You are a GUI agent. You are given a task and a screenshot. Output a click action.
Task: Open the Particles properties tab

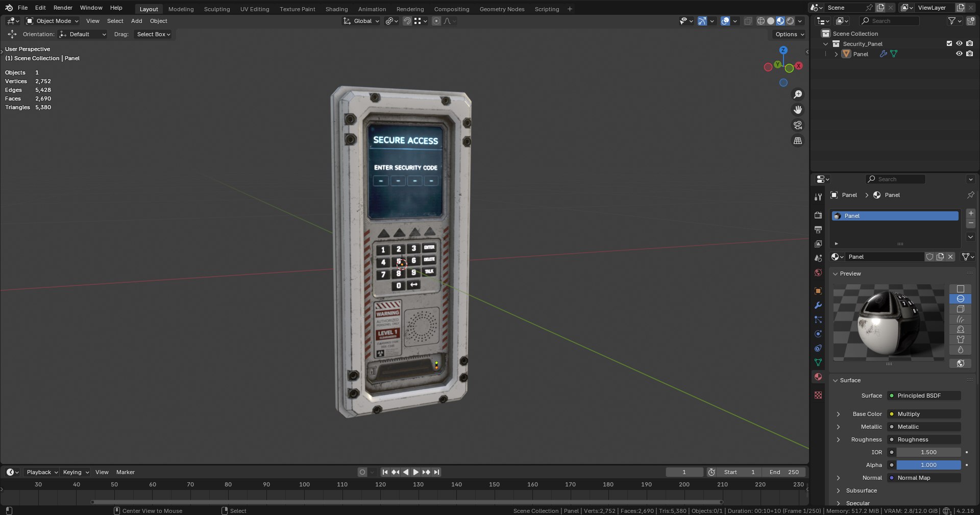[818, 320]
